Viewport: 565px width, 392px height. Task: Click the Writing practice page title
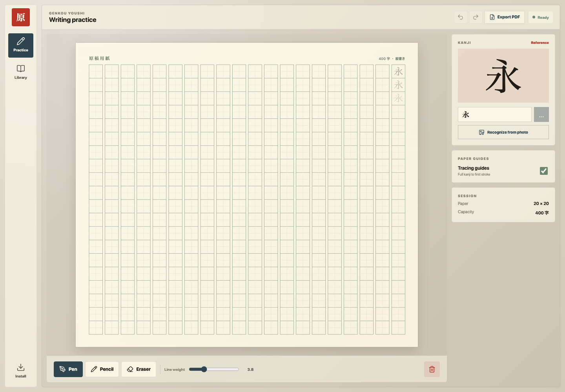coord(73,20)
